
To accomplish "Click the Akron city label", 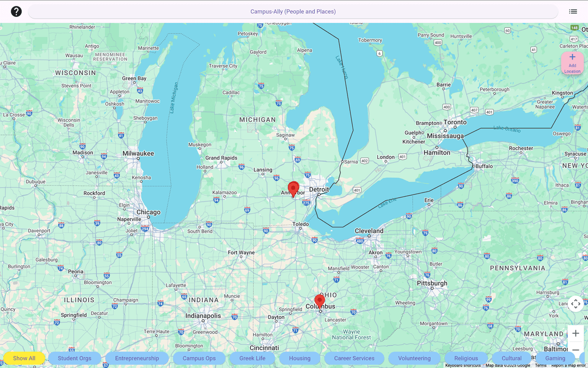I will click(375, 253).
